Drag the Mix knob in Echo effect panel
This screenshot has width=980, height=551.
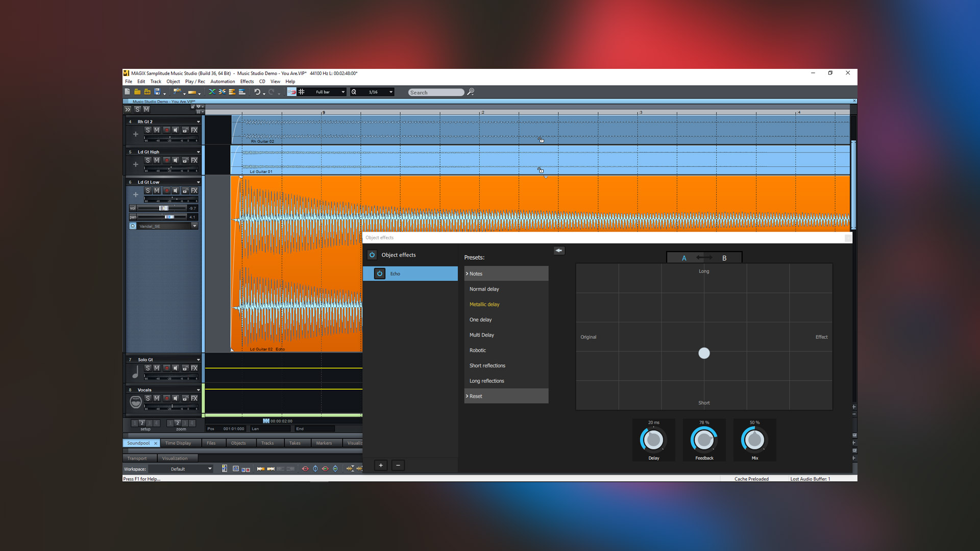(x=754, y=441)
